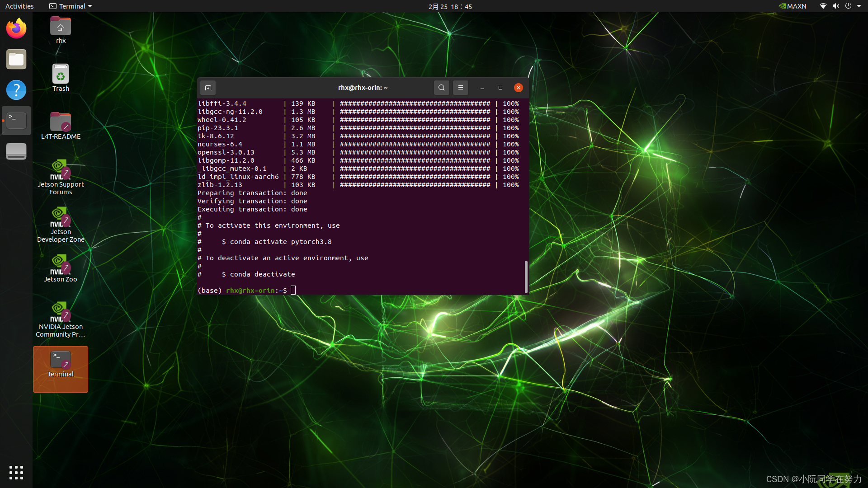868x488 pixels.
Task: Open terminal search button
Action: pos(442,88)
